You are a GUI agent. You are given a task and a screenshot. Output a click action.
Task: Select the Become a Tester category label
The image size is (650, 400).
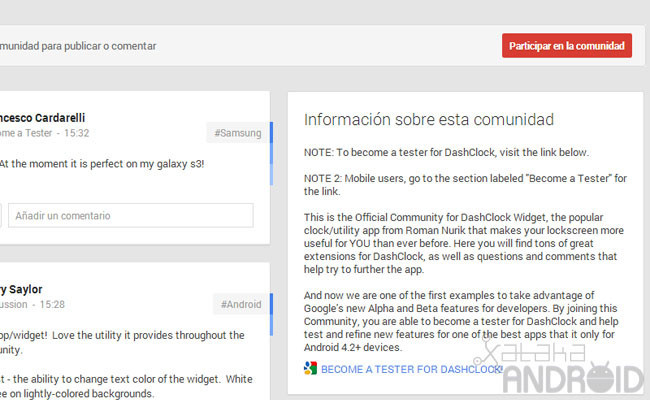(25, 132)
